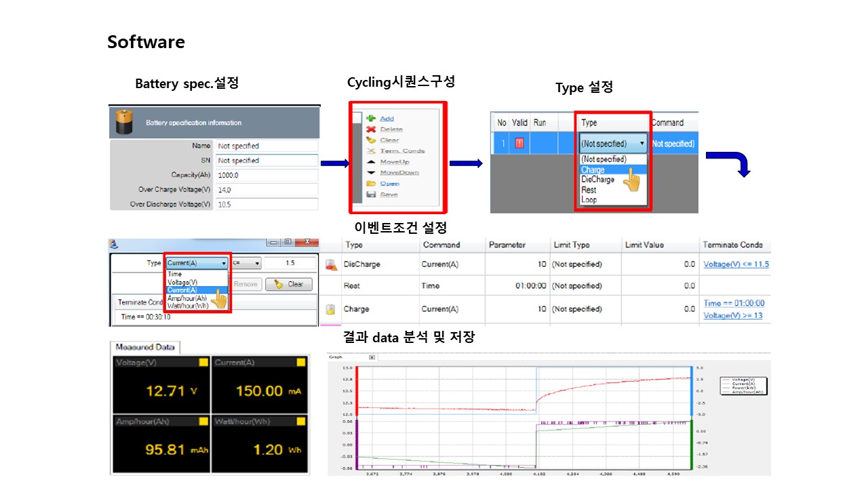Click the Capacity(Ah) input field

coord(267,175)
